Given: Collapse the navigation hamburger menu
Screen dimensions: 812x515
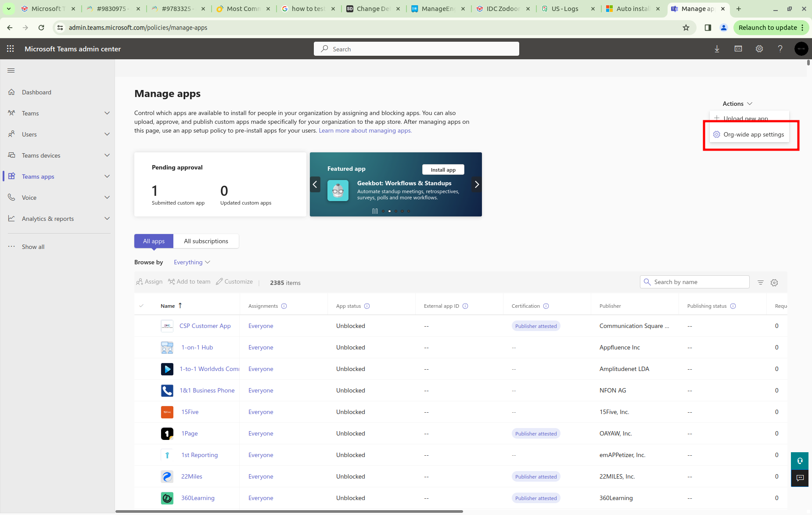Looking at the screenshot, I should tap(11, 70).
